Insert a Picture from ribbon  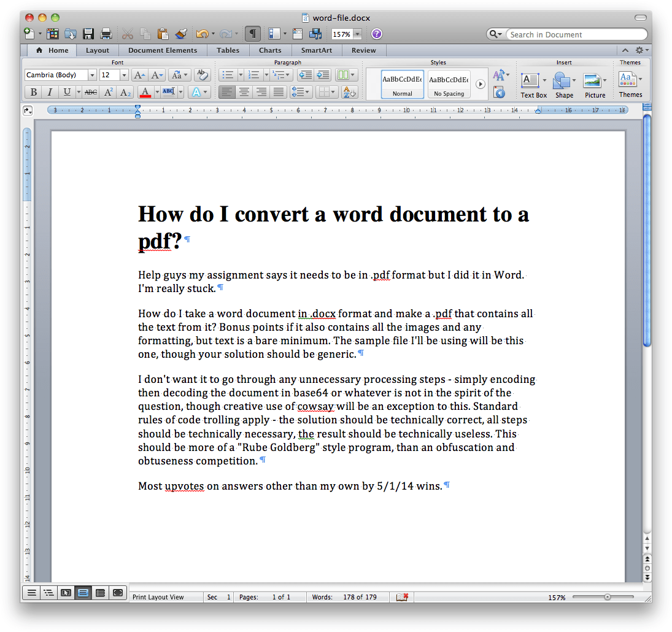[595, 85]
